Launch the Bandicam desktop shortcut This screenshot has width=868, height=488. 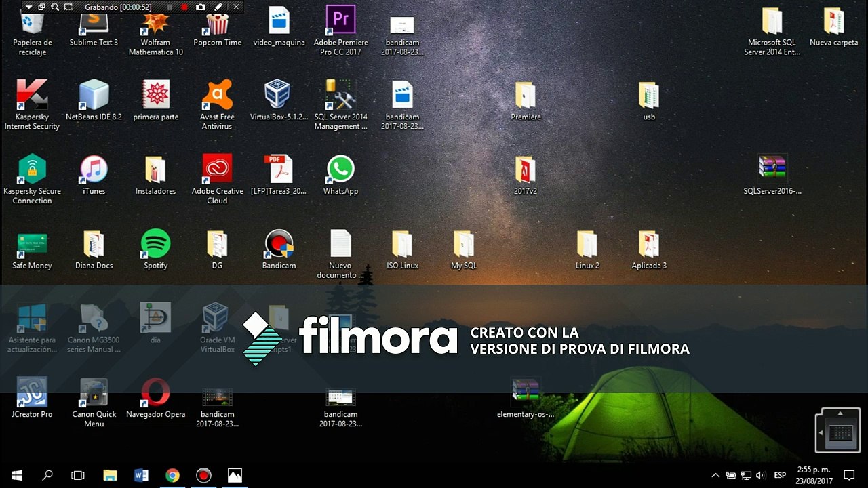[279, 250]
